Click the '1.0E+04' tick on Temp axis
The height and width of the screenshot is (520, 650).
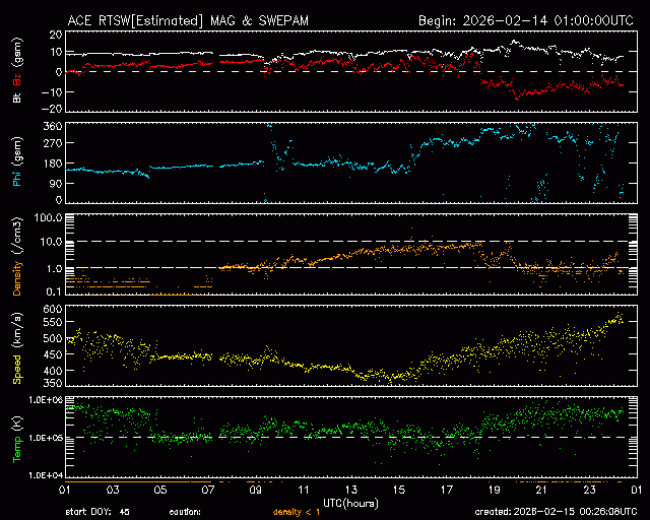pyautogui.click(x=46, y=475)
